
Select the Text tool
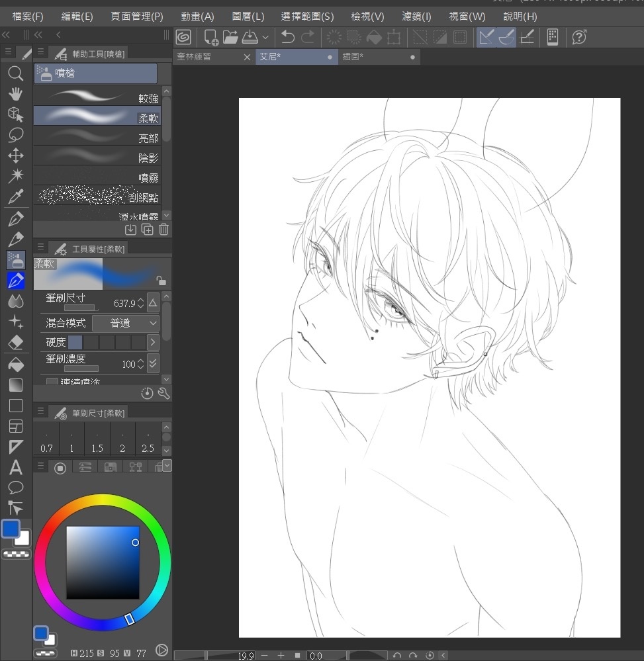[x=16, y=468]
